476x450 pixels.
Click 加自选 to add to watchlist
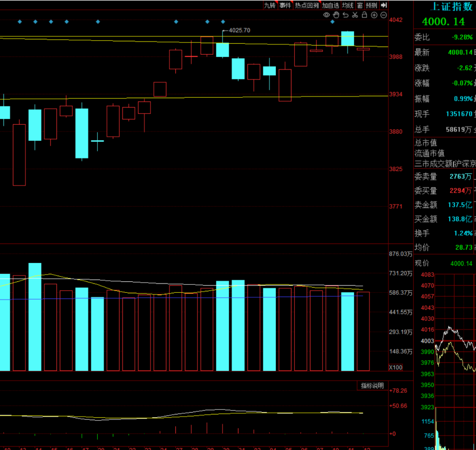330,5
